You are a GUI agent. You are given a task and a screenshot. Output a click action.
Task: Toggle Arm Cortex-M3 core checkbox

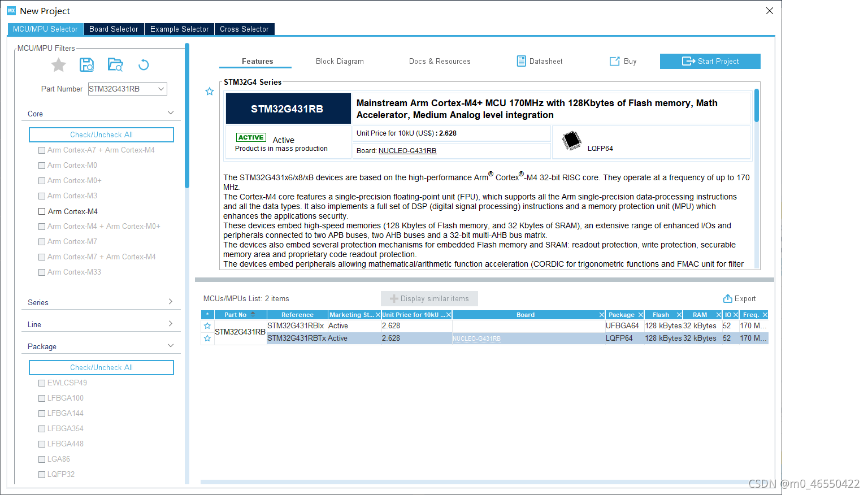pyautogui.click(x=42, y=196)
